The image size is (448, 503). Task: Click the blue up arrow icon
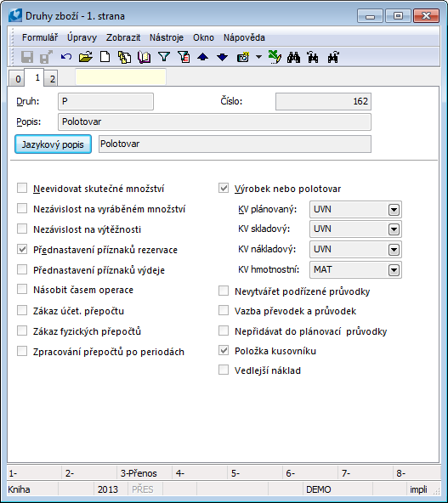coord(203,57)
